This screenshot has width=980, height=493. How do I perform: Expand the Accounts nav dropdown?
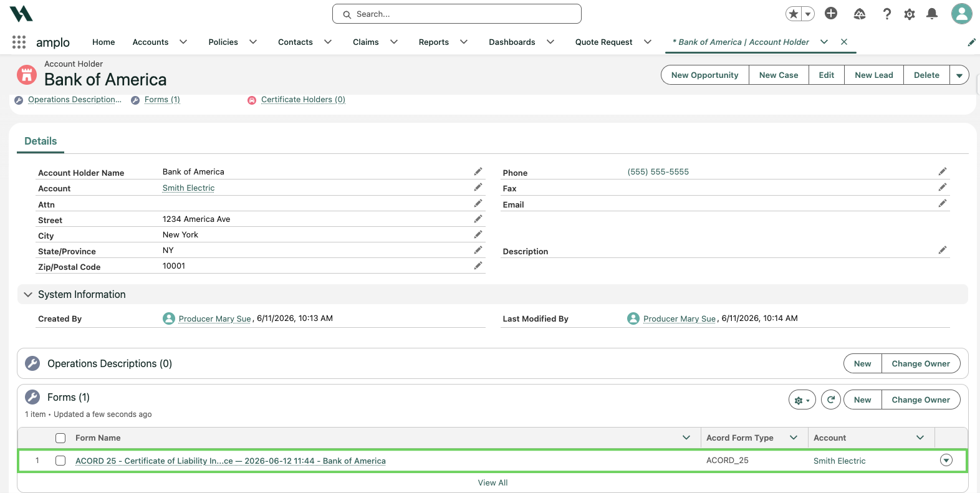pyautogui.click(x=183, y=42)
